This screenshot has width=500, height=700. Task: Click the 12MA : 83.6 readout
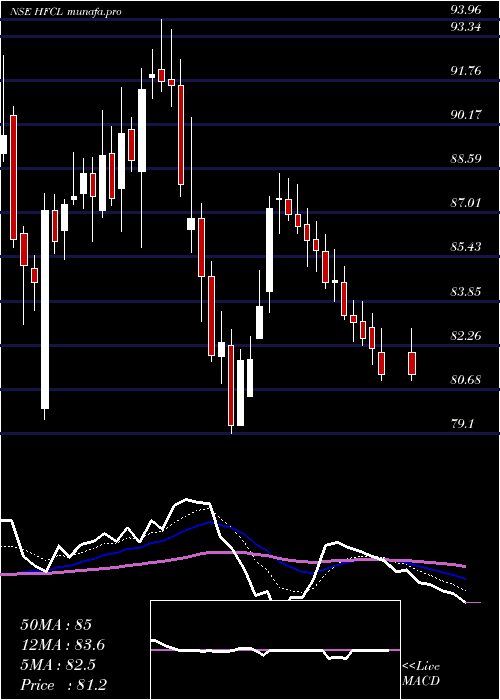pos(63,645)
